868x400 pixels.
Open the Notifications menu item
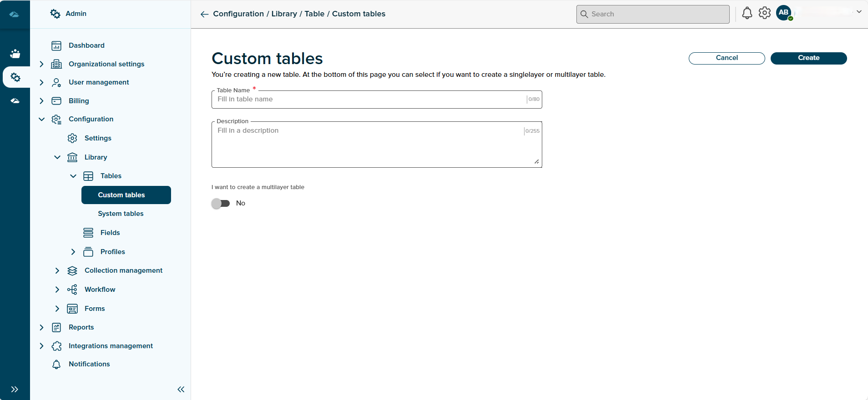(89, 364)
